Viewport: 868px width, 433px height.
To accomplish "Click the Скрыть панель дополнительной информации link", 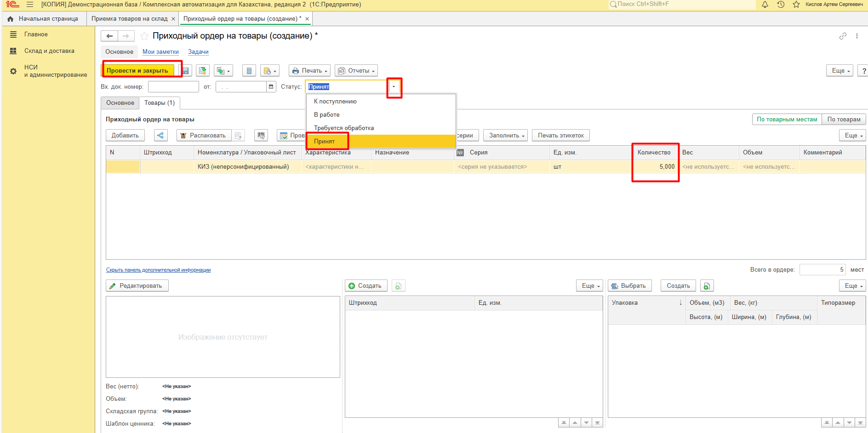I will coord(158,270).
